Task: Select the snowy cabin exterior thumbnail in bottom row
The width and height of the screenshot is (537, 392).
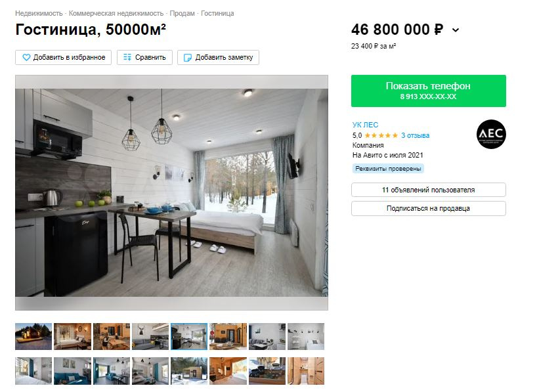Action: tap(189, 371)
